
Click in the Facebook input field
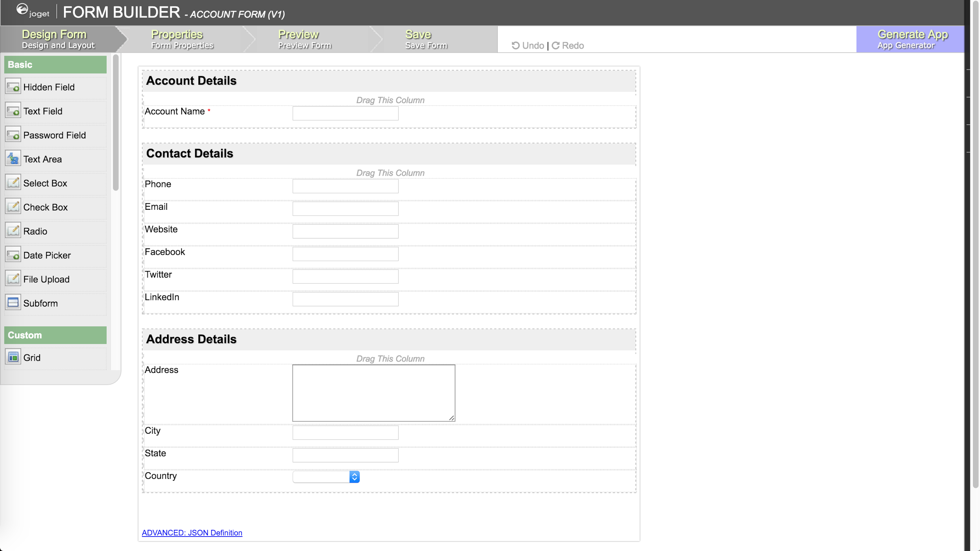coord(345,254)
